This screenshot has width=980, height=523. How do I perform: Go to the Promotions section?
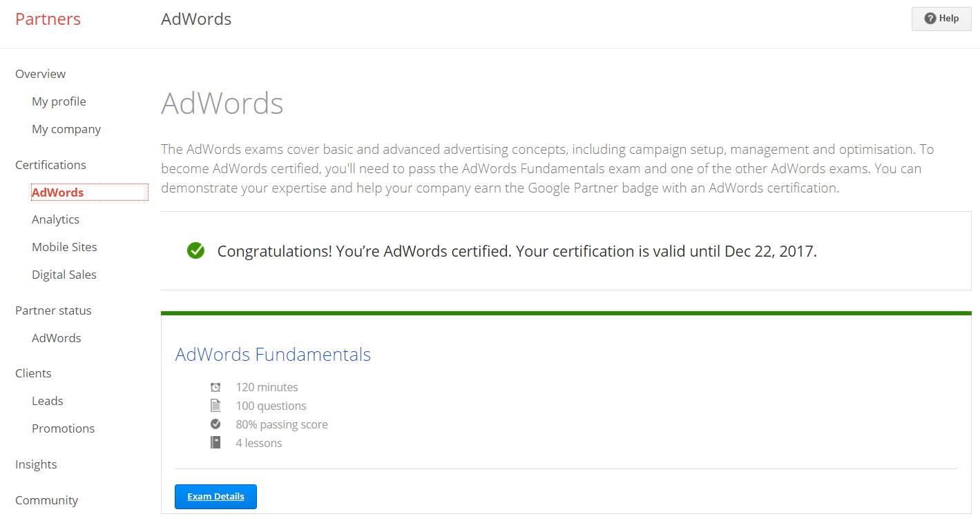(x=63, y=428)
